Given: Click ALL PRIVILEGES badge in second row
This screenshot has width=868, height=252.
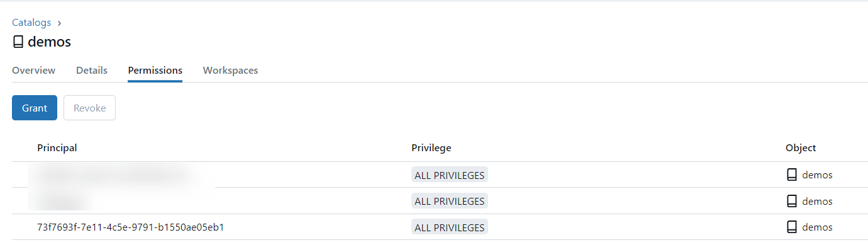Looking at the screenshot, I should (450, 202).
